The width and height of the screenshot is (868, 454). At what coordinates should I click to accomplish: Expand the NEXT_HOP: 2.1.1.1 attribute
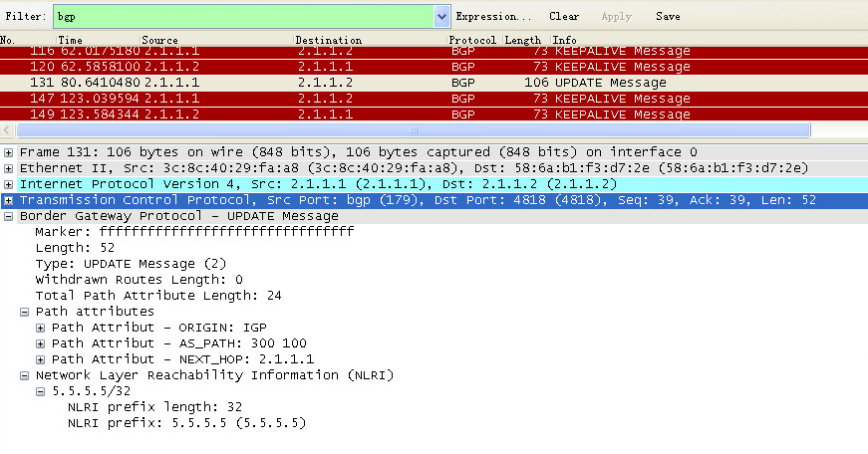pyautogui.click(x=41, y=360)
